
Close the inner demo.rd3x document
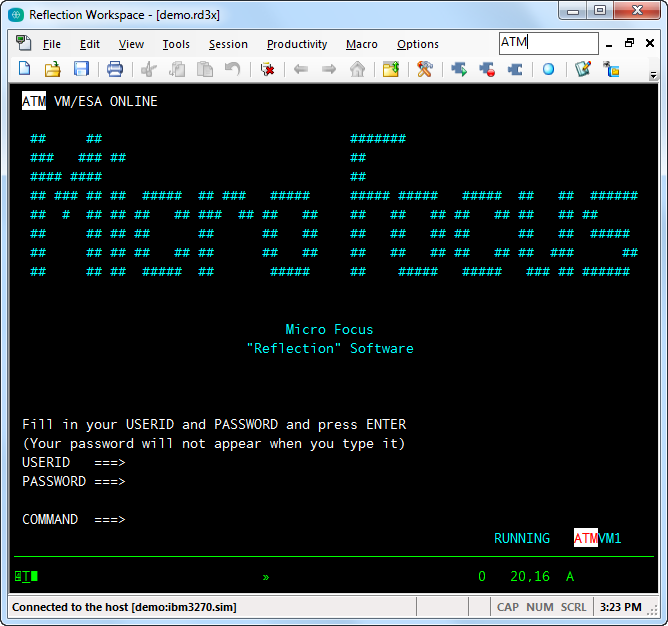coord(650,43)
